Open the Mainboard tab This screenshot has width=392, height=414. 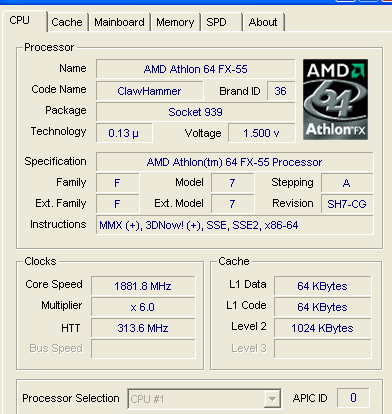coord(119,22)
